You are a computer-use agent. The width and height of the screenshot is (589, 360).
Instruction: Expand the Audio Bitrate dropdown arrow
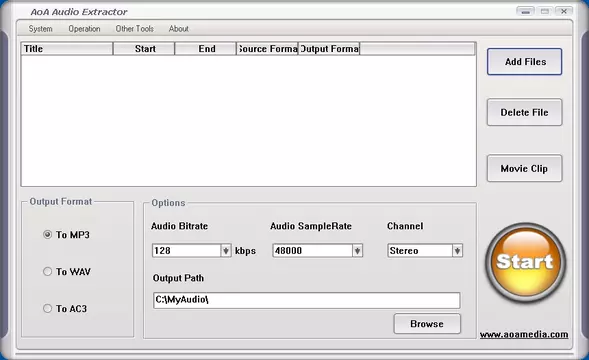226,251
